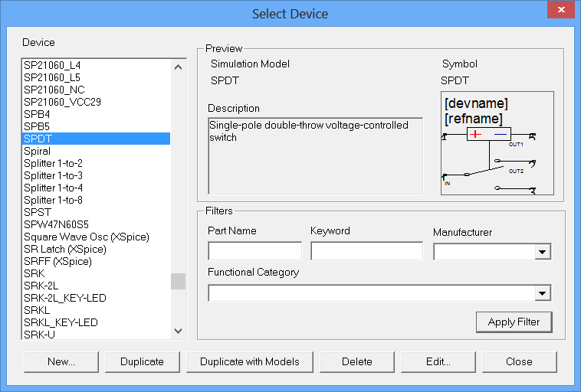Pick Square Wave Osc (XSpice) entry

tap(86, 237)
